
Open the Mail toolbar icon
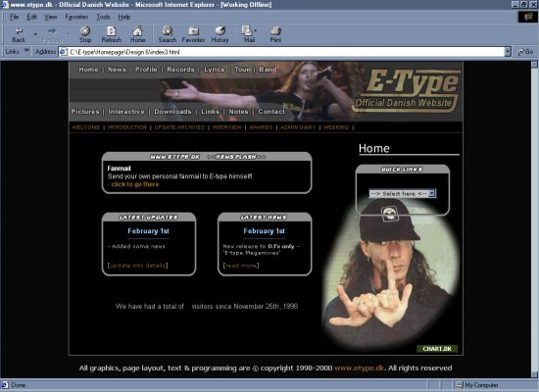coord(248,34)
